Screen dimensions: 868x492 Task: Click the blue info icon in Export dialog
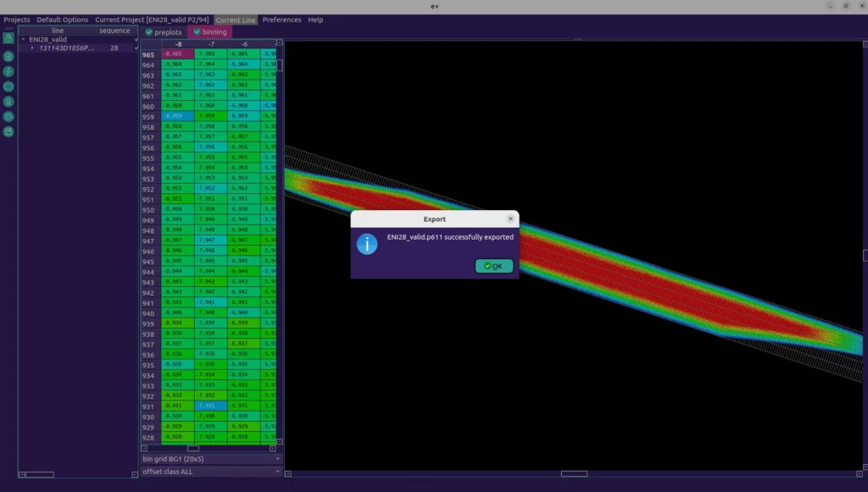pyautogui.click(x=367, y=244)
